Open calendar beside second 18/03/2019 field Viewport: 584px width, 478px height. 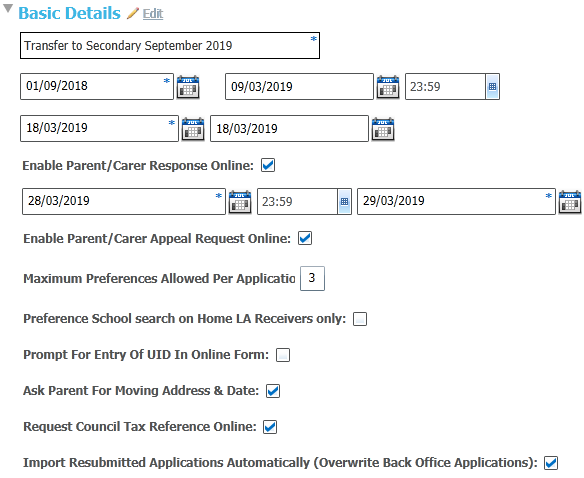pos(383,129)
